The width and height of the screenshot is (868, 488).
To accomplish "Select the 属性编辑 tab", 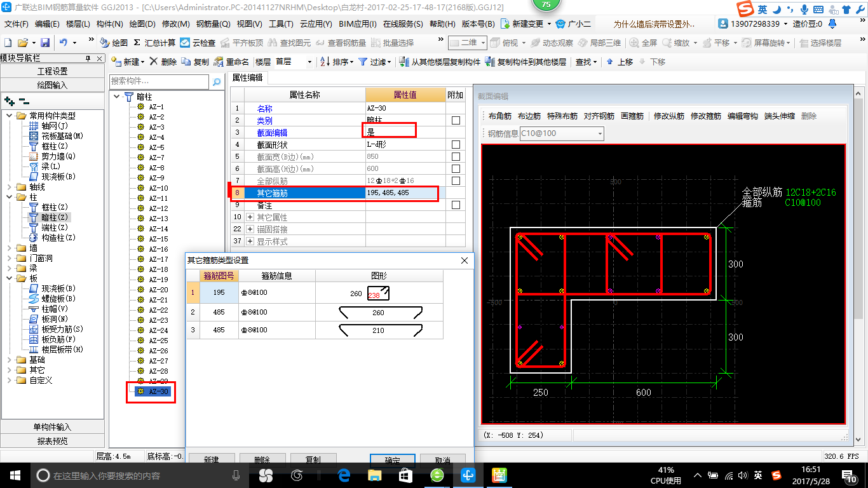I will click(247, 78).
